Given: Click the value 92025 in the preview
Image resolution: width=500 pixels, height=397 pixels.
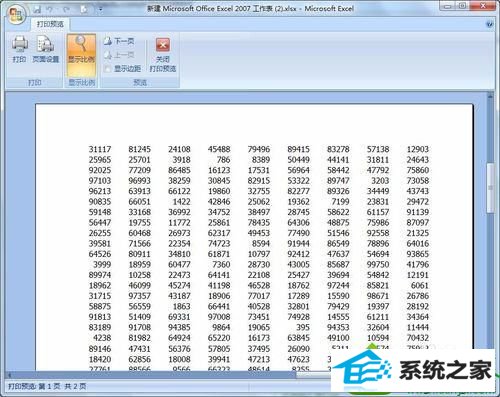Looking at the screenshot, I should click(100, 170).
